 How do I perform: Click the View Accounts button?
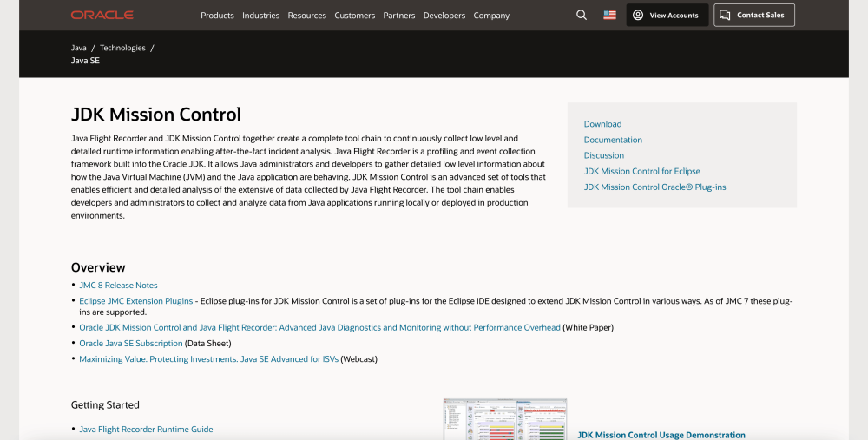coord(667,15)
